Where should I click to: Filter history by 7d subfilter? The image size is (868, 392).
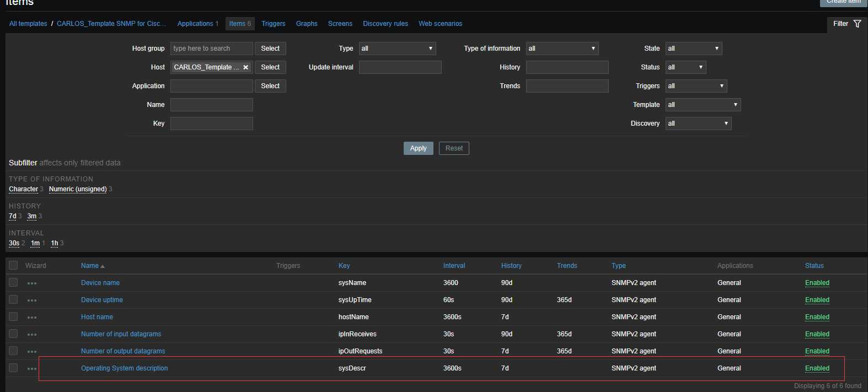click(13, 216)
